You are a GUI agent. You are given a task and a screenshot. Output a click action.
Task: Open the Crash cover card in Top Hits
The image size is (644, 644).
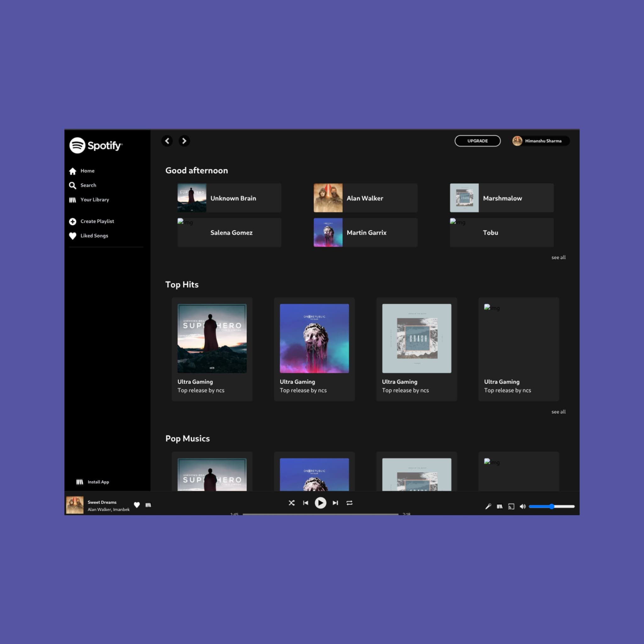pyautogui.click(x=417, y=349)
